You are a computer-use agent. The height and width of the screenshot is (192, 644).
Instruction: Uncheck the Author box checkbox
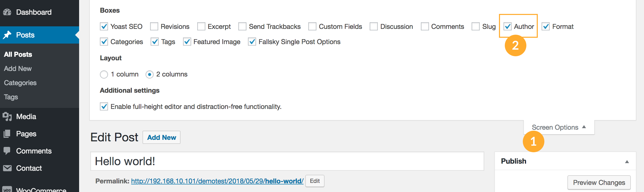point(508,27)
